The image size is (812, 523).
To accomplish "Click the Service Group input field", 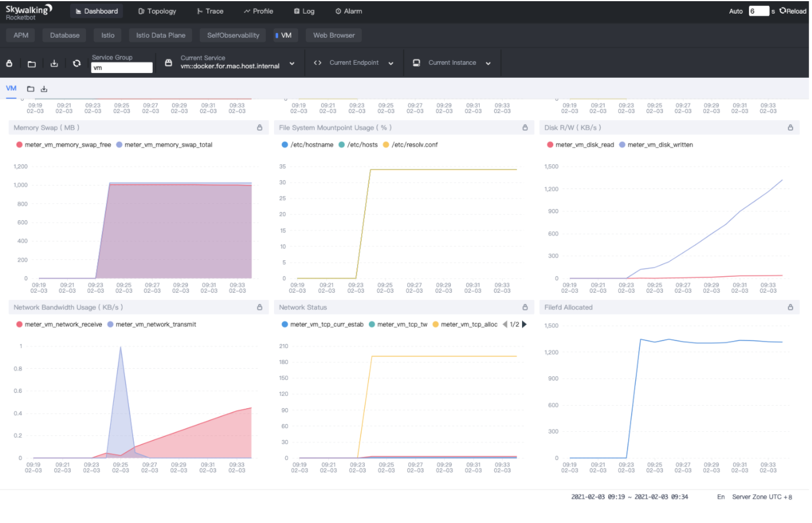I will 122,68.
